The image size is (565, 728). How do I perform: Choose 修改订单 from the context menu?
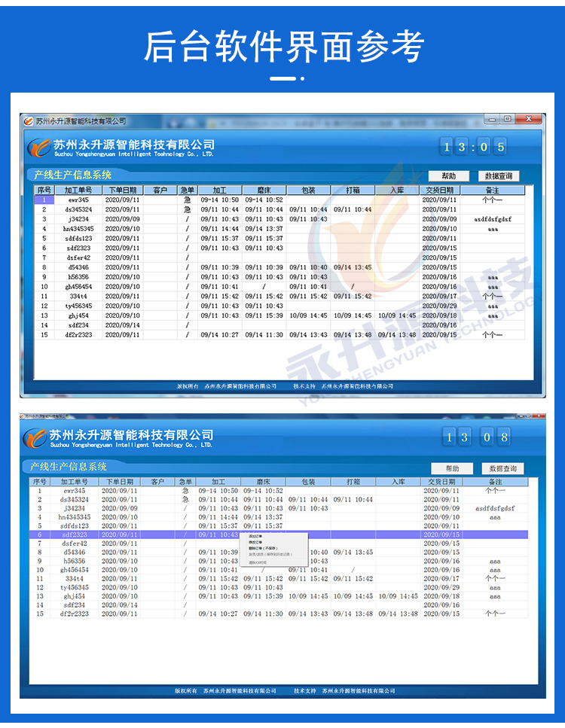(x=256, y=542)
